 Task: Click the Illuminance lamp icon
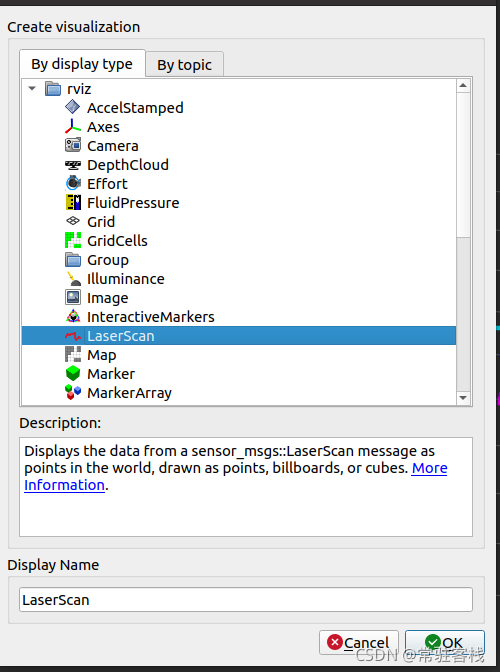click(72, 279)
